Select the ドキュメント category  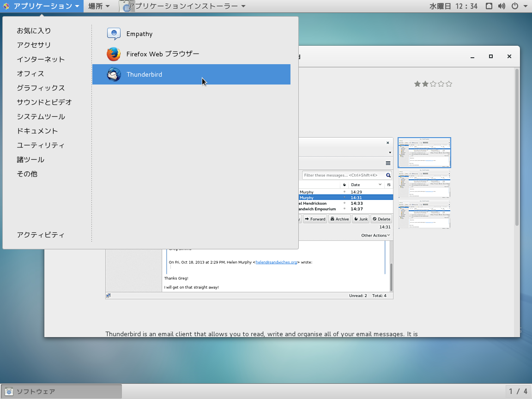(37, 131)
